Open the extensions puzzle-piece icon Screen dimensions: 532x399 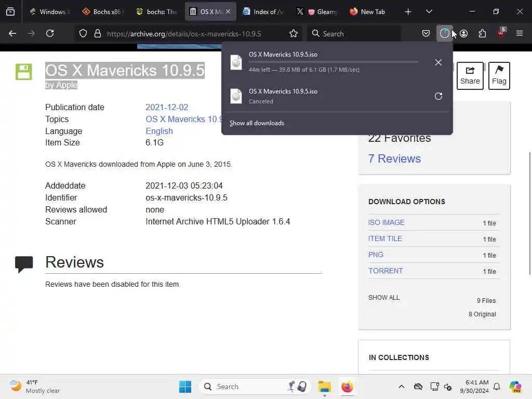(x=482, y=33)
